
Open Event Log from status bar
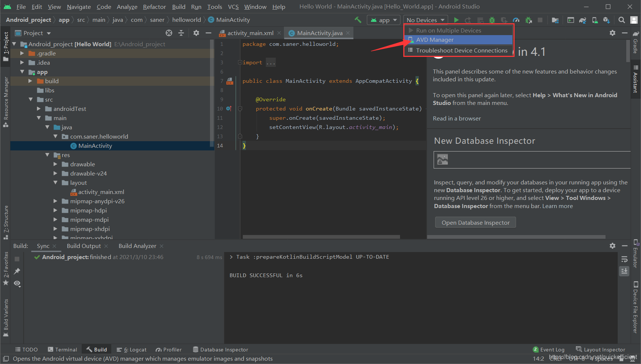pos(549,350)
